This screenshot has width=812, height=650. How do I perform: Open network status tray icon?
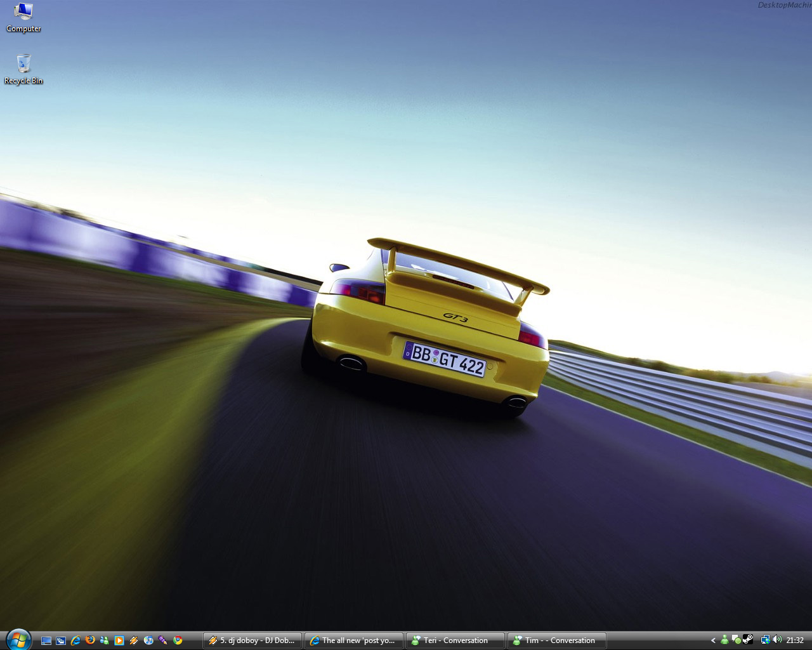click(766, 640)
